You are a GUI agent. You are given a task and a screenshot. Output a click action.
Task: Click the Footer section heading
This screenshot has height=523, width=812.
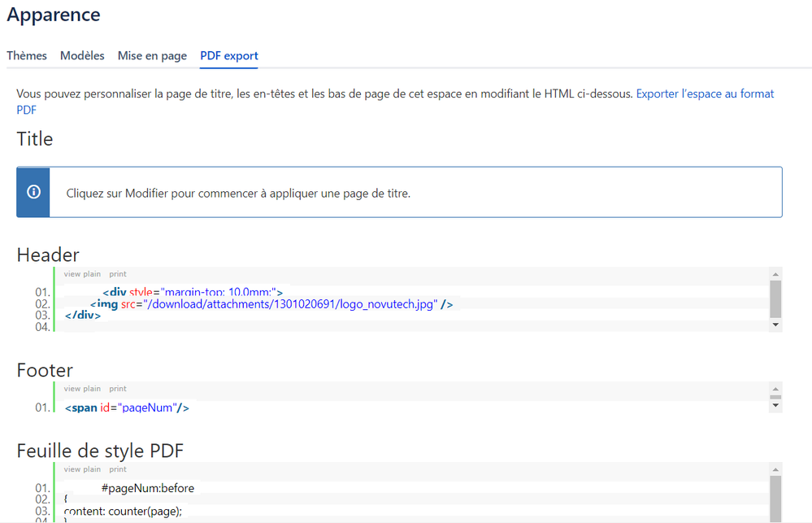pos(45,370)
